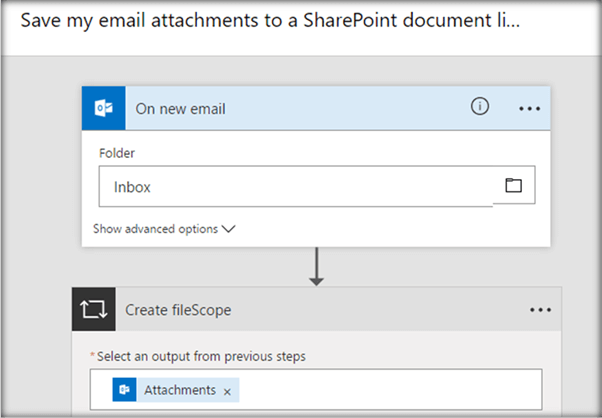Click empty area of output selection field
Viewport: 602px width, 418px height.
[x=400, y=391]
